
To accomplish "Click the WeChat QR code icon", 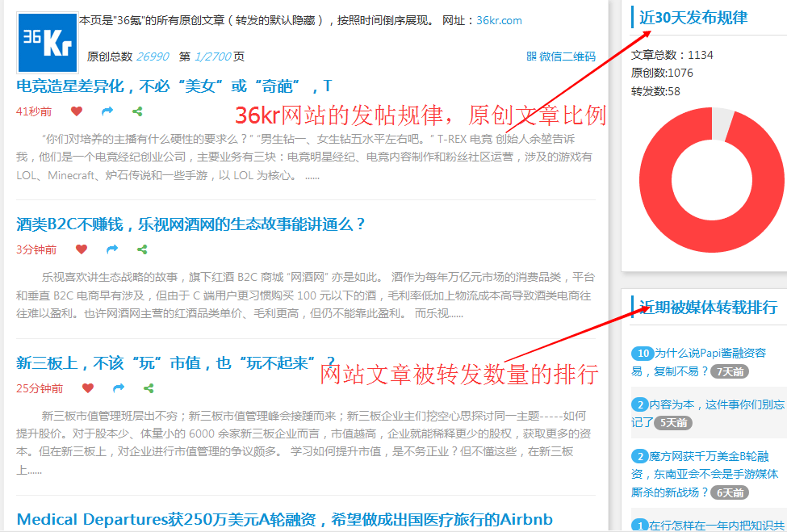I will pyautogui.click(x=531, y=57).
